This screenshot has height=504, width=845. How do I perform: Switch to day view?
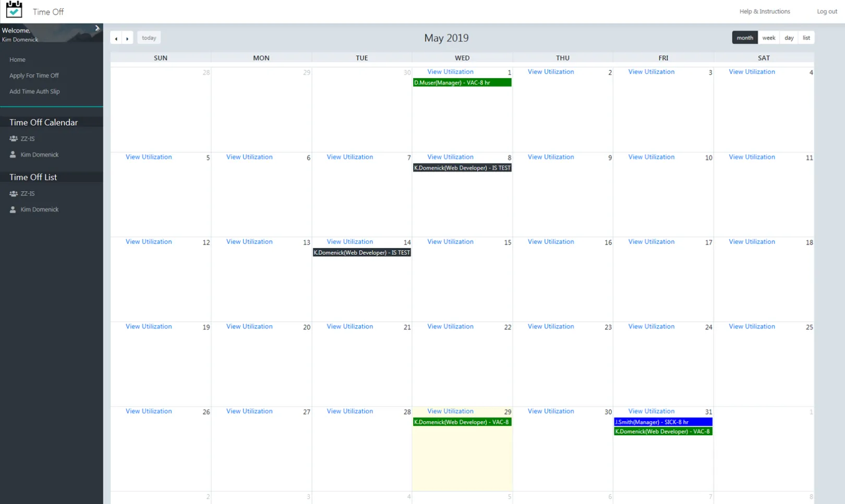[789, 38]
